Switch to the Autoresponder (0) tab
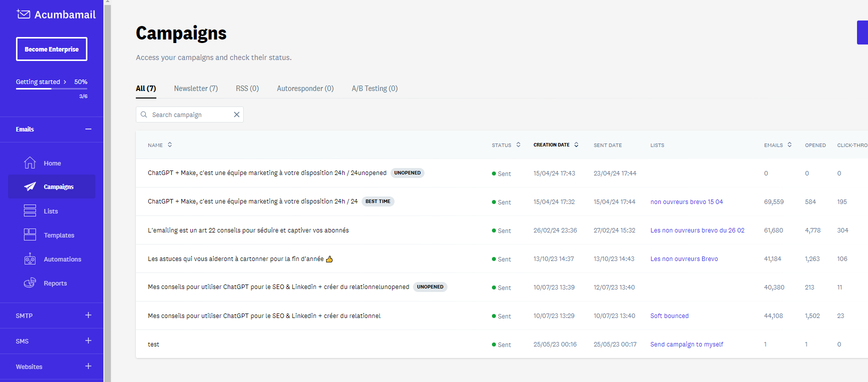This screenshot has width=868, height=382. point(305,88)
